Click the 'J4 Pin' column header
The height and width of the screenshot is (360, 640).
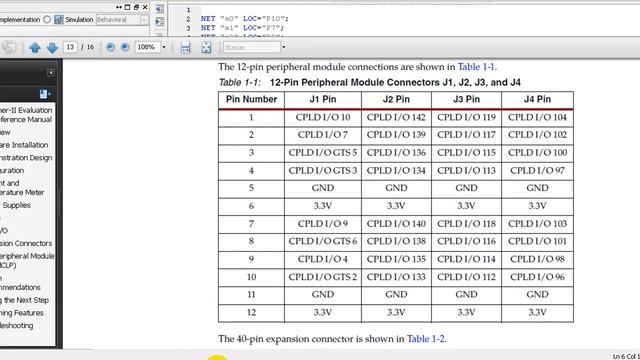click(537, 99)
